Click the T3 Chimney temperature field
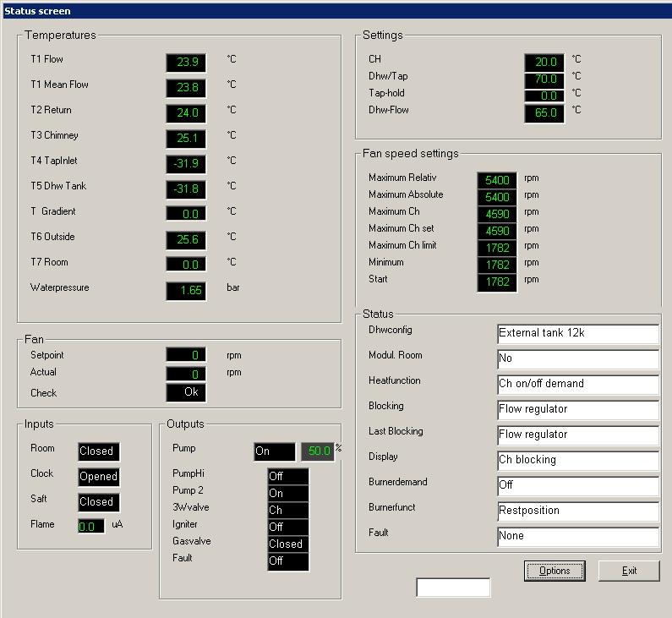 186,139
